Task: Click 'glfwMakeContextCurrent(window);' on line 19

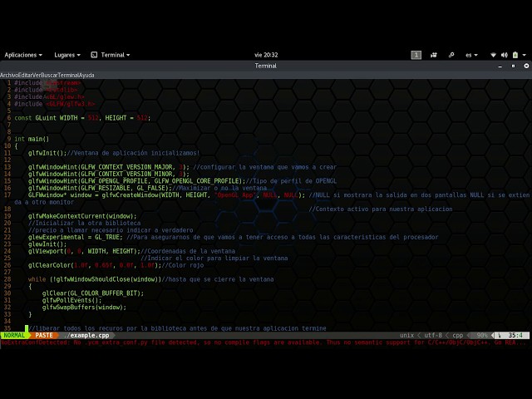Action: [x=82, y=216]
